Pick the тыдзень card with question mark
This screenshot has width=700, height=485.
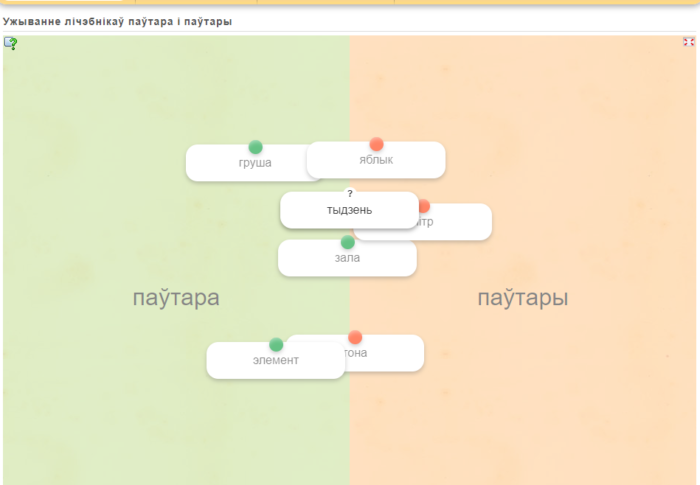tap(349, 210)
